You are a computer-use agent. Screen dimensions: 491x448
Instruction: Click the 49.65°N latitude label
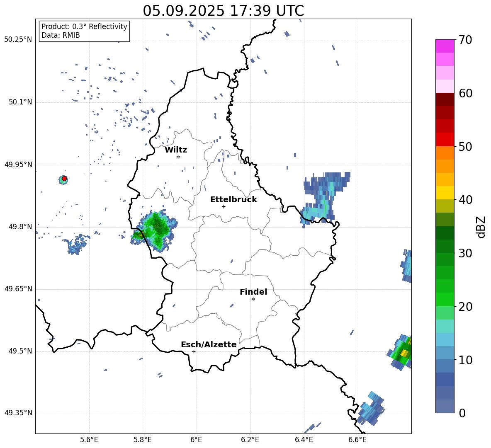click(18, 289)
